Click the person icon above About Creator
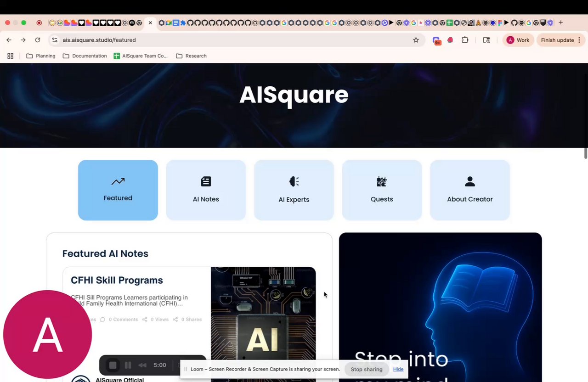The width and height of the screenshot is (588, 382). pyautogui.click(x=470, y=181)
